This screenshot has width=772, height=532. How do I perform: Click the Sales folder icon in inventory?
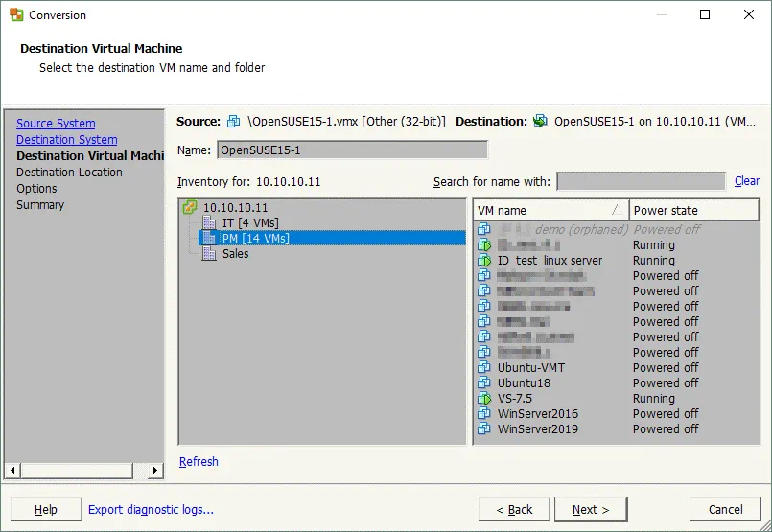(x=209, y=253)
